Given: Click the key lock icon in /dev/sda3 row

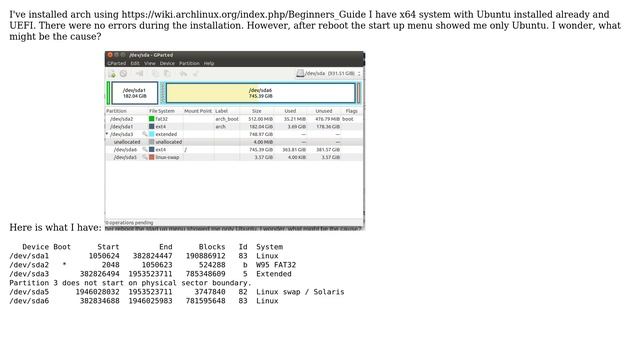Looking at the screenshot, I should [x=144, y=134].
